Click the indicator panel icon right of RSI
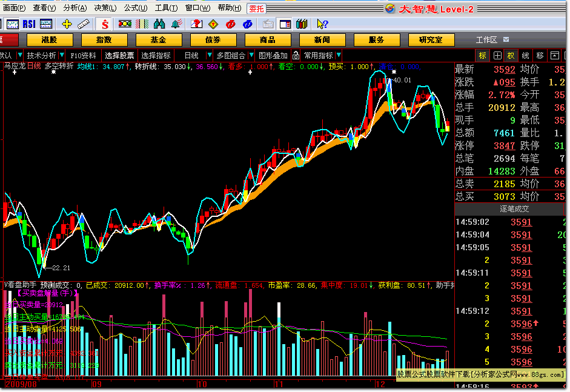Image resolution: width=570 pixels, height=392 pixels. 46,24
